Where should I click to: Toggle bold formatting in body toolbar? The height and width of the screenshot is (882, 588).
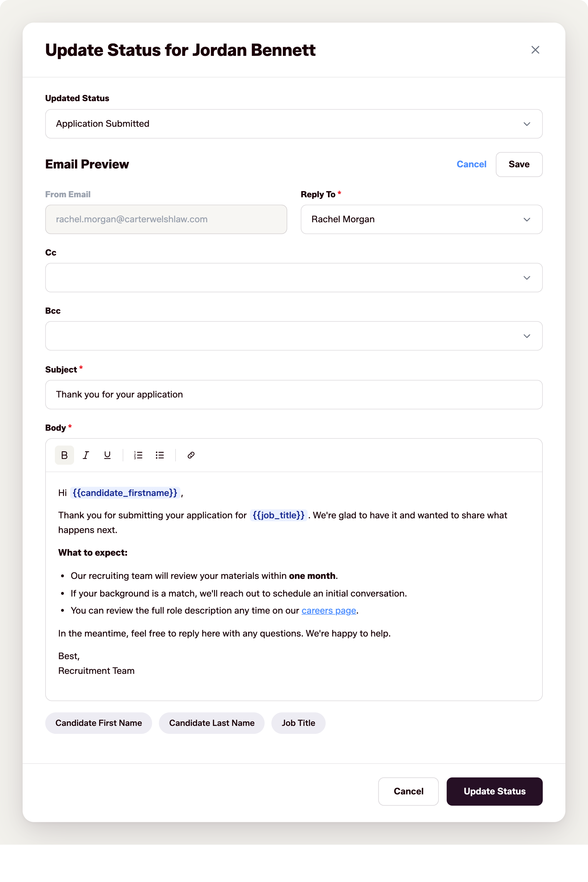[64, 455]
